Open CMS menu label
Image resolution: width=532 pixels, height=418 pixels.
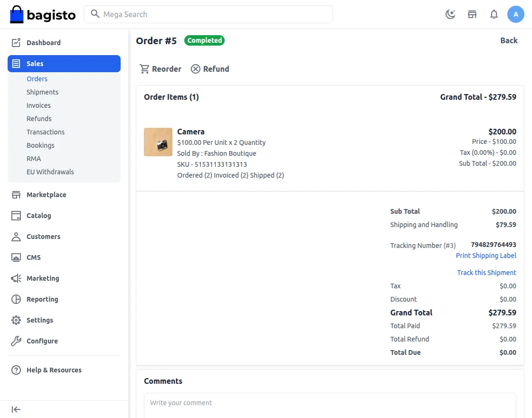tap(34, 257)
